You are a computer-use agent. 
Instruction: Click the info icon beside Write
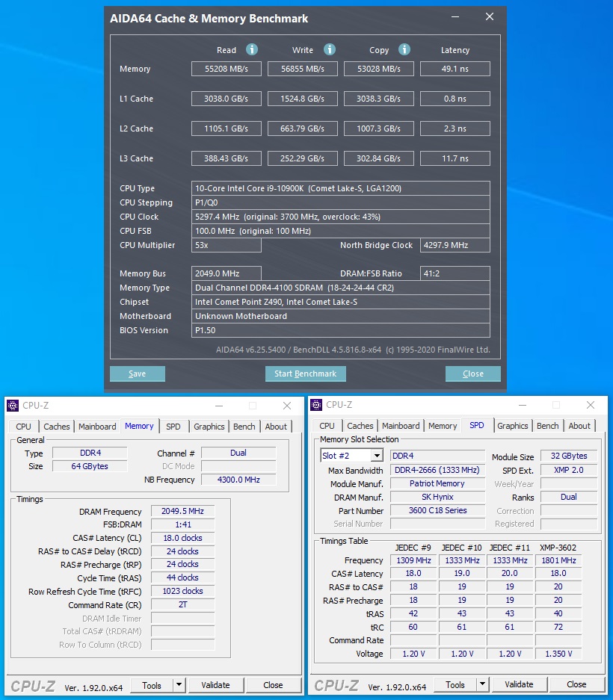point(330,50)
